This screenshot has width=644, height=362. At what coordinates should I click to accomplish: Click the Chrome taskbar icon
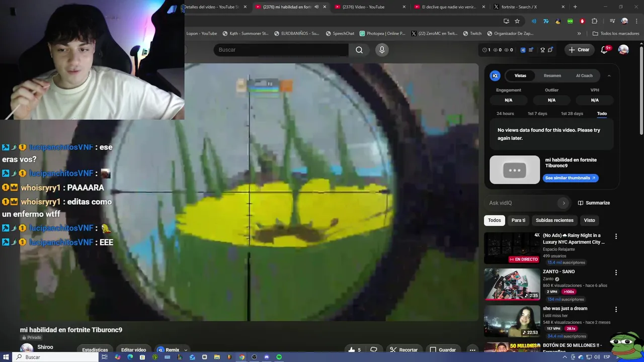point(242,357)
